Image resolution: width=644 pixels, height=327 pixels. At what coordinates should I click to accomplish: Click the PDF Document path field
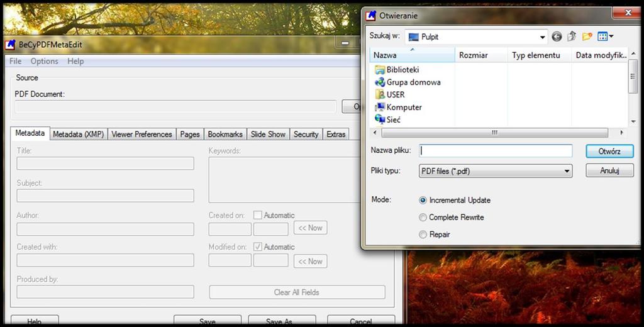tap(175, 107)
